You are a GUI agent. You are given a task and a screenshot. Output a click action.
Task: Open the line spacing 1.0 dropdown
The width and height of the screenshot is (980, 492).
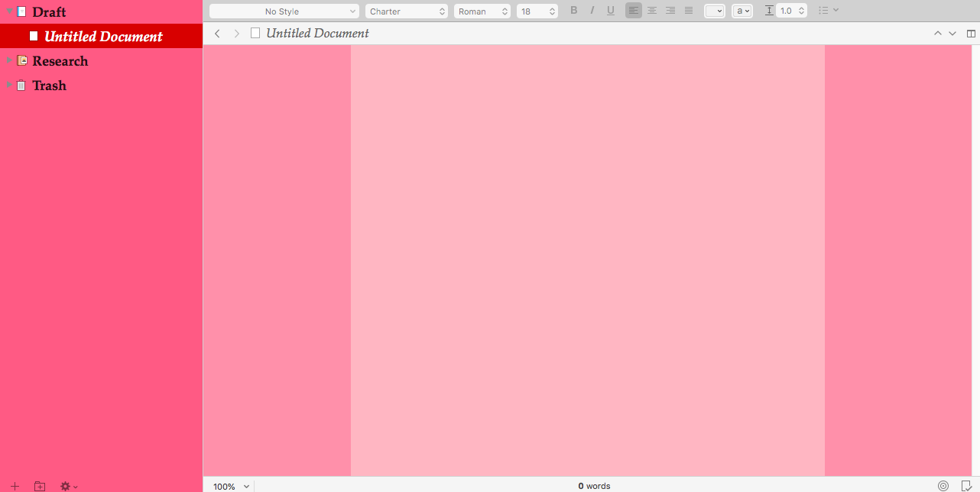coord(792,11)
